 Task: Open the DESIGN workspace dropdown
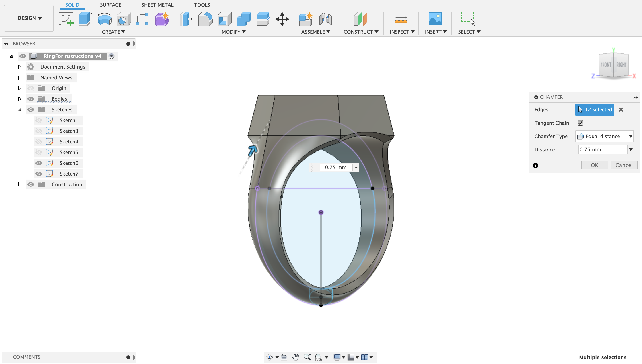click(x=29, y=18)
